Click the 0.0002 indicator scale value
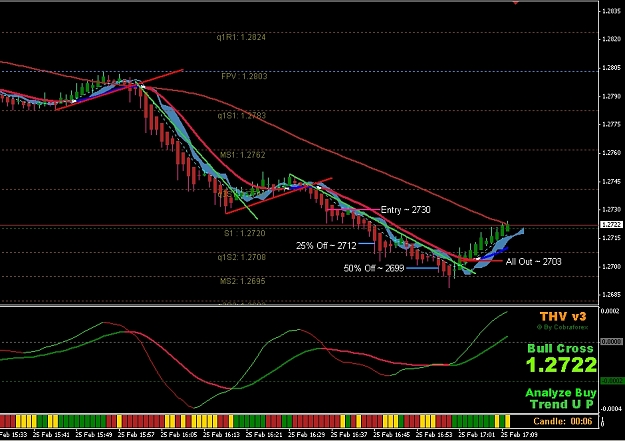 coord(611,311)
